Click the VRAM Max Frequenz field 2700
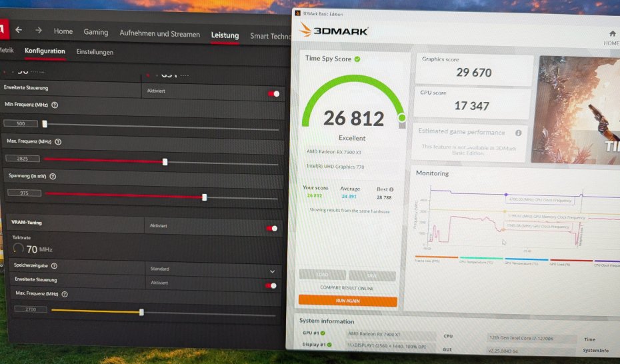The height and width of the screenshot is (364, 620). tap(31, 309)
